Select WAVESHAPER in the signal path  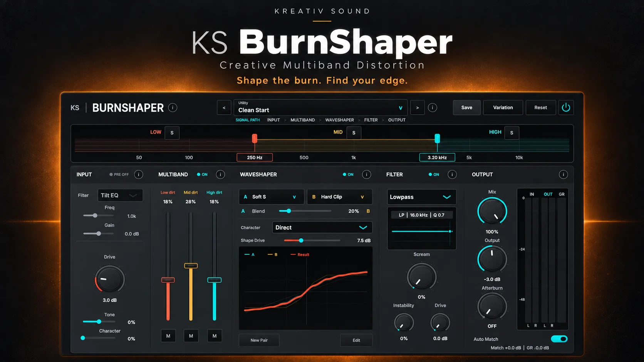click(340, 120)
